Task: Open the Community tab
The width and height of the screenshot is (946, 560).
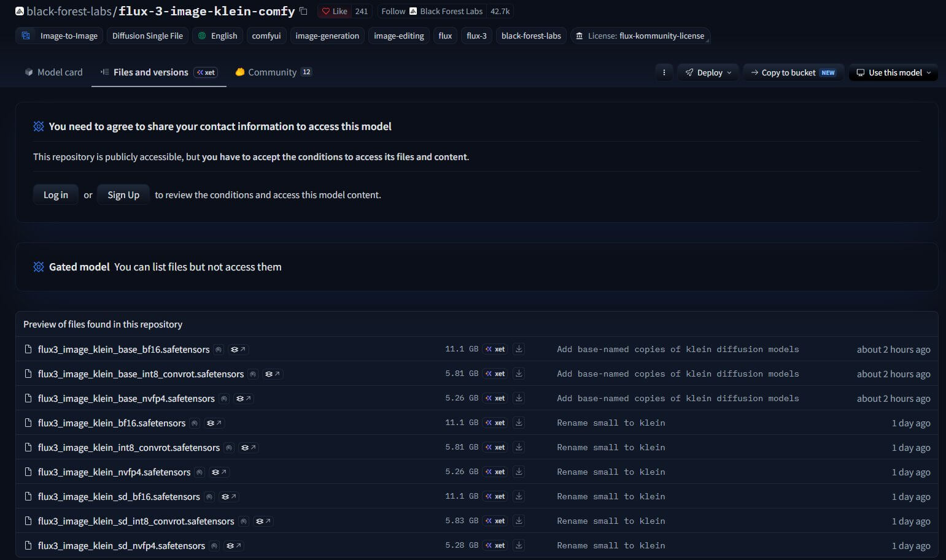Action: click(x=273, y=72)
